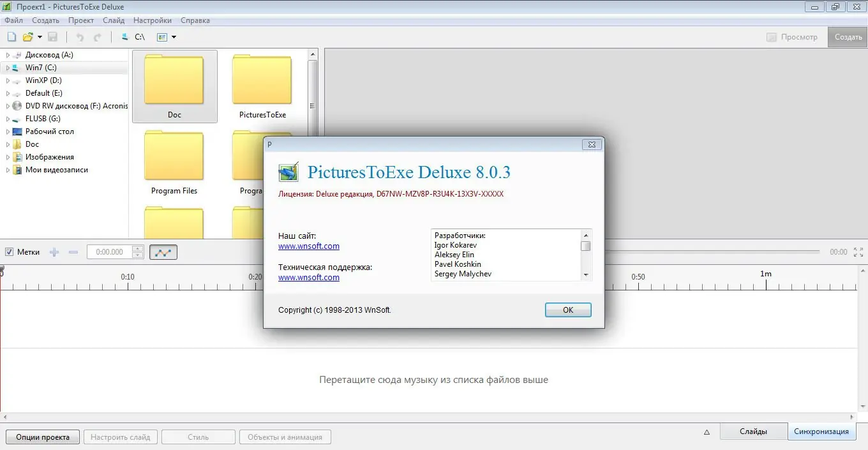Open the Слайд menu
The height and width of the screenshot is (450, 868).
[x=114, y=20]
